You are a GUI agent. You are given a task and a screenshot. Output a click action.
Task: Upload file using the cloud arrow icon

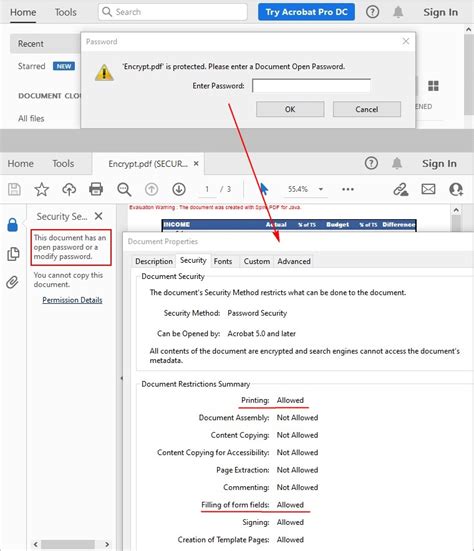click(x=69, y=189)
